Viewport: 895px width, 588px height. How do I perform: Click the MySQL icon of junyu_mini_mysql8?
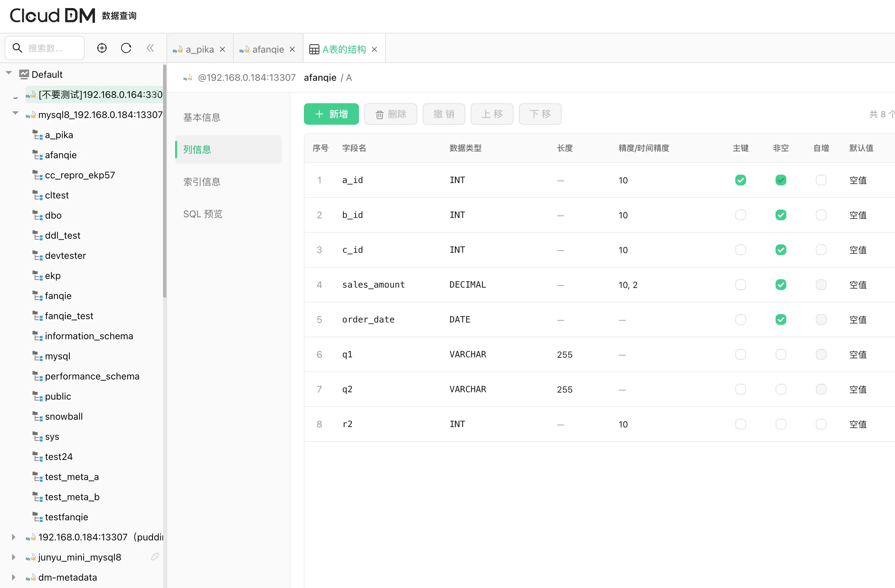tap(31, 557)
